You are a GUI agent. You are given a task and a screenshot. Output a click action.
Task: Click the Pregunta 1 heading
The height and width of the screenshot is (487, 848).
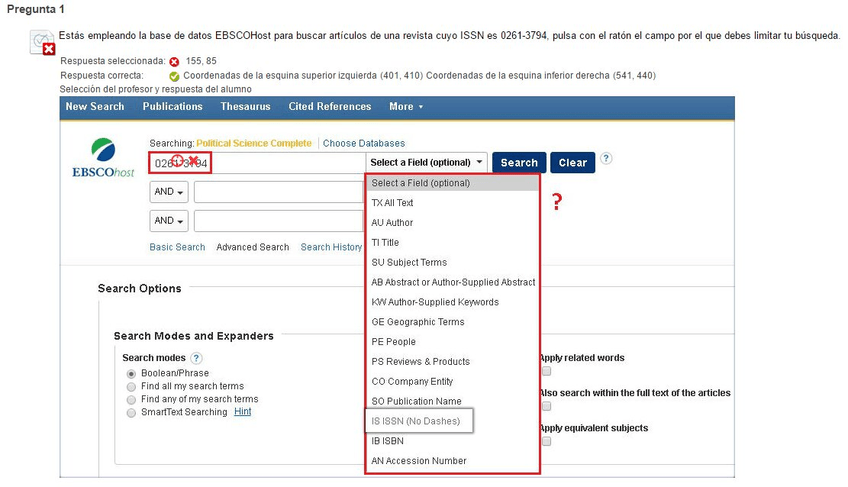pyautogui.click(x=36, y=9)
